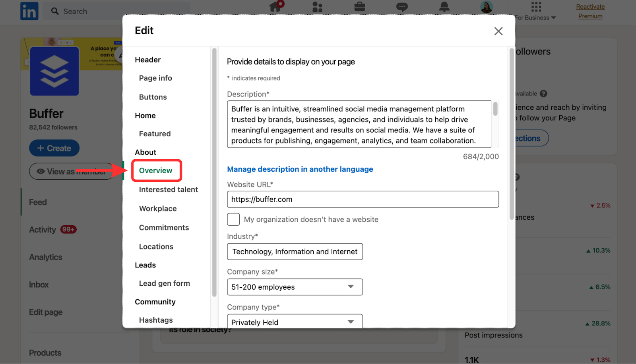636x364 pixels.
Task: Select Featured in edit sidebar
Action: click(x=155, y=134)
